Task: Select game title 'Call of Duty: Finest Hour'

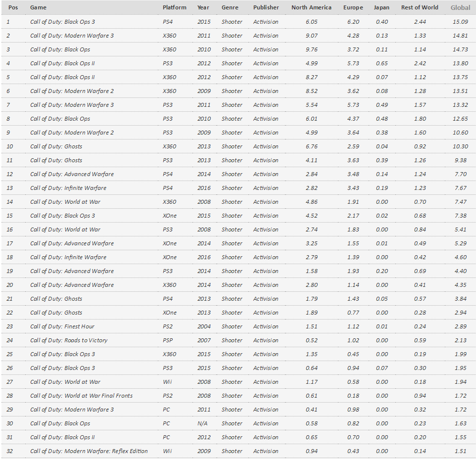Action: tap(62, 326)
